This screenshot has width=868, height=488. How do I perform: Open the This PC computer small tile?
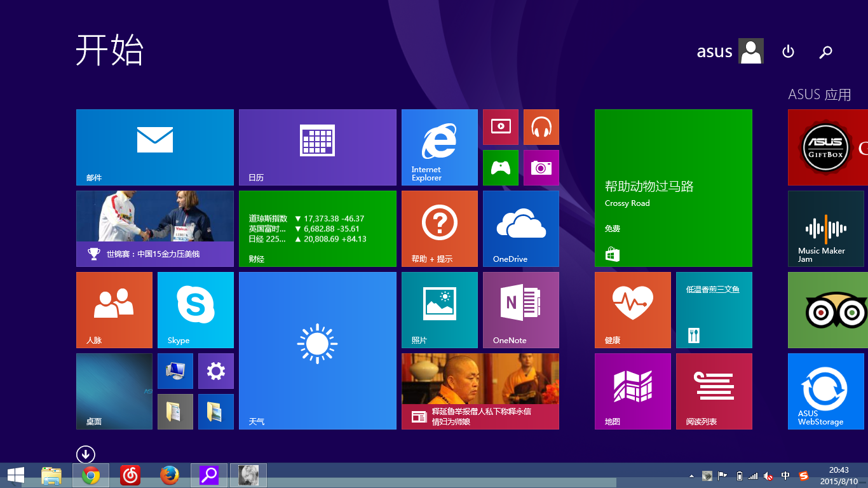175,371
